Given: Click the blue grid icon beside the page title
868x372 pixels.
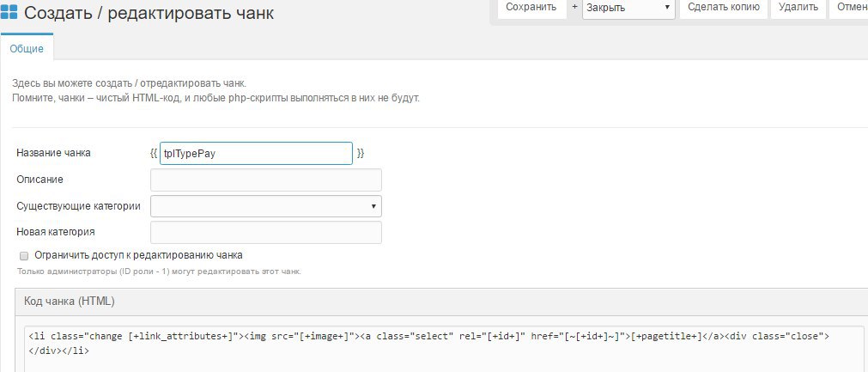Looking at the screenshot, I should click(9, 12).
